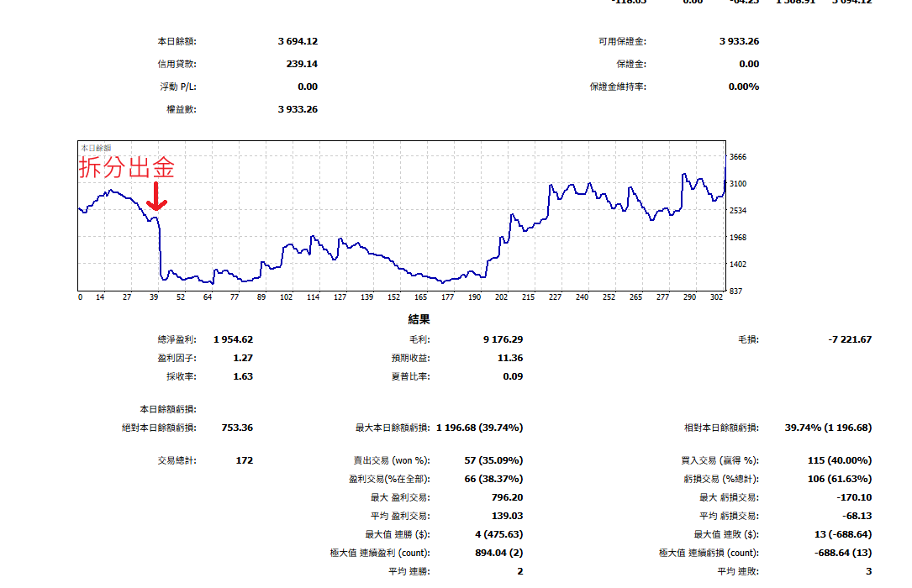The height and width of the screenshot is (588, 912).
Task: Select the 夏普比率 value 0.09
Action: coord(513,376)
